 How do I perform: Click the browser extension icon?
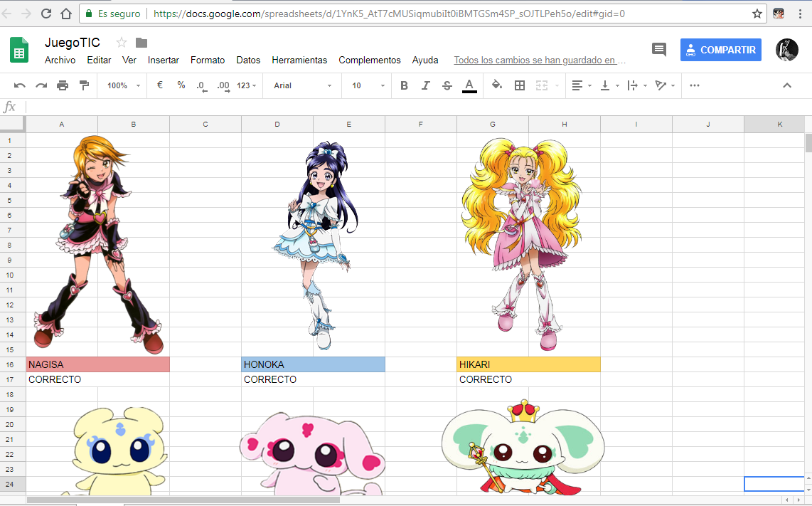point(779,14)
